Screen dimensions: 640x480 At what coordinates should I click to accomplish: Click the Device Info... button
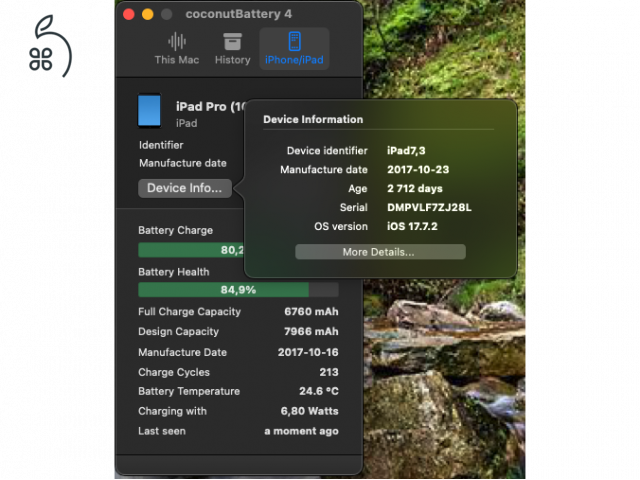click(x=185, y=188)
